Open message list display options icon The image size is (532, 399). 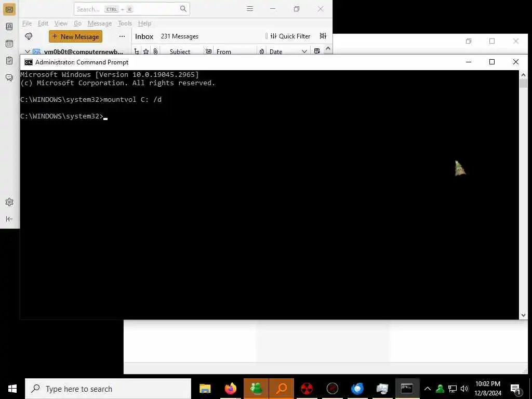323,36
